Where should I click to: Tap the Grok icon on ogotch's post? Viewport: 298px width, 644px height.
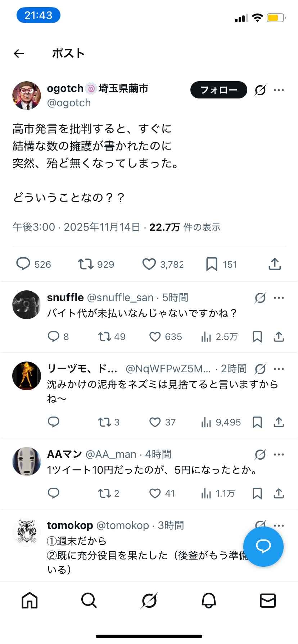260,90
